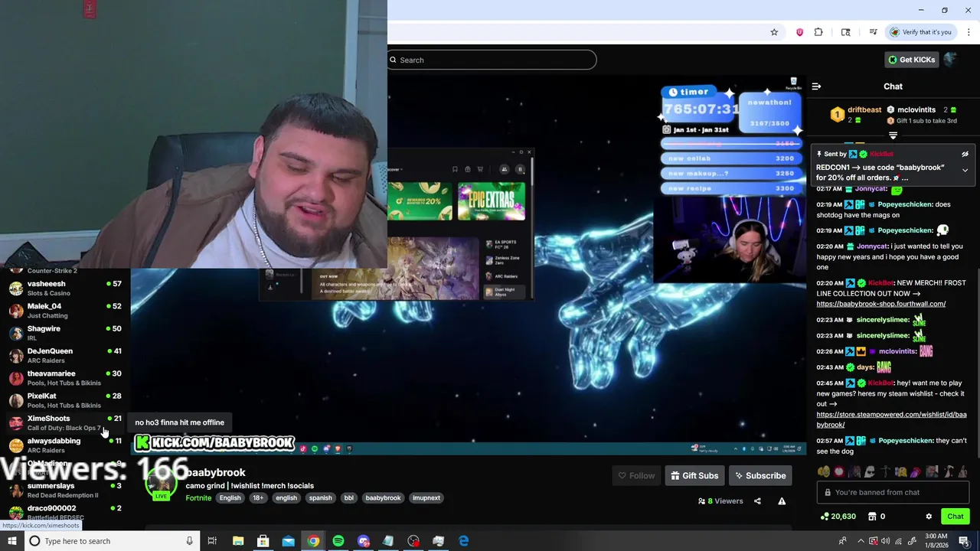Open the tab search icon in Chrome toolbar
Image resolution: width=980 pixels, height=551 pixels.
click(845, 32)
